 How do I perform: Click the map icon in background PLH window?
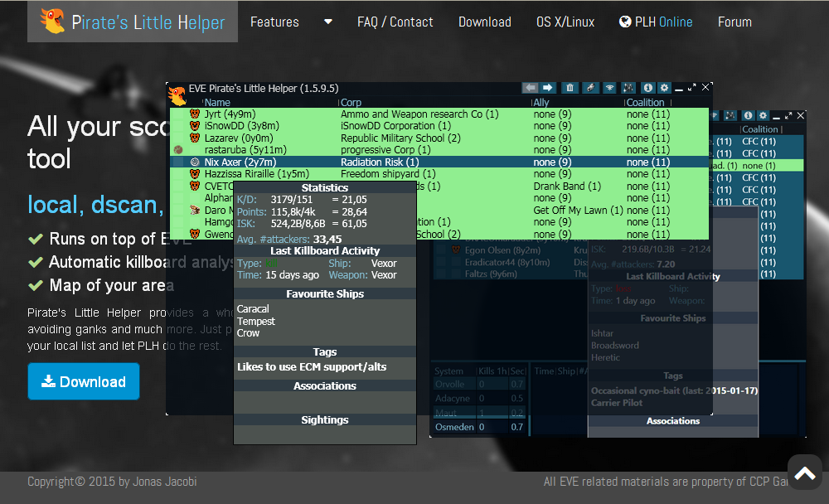click(730, 115)
